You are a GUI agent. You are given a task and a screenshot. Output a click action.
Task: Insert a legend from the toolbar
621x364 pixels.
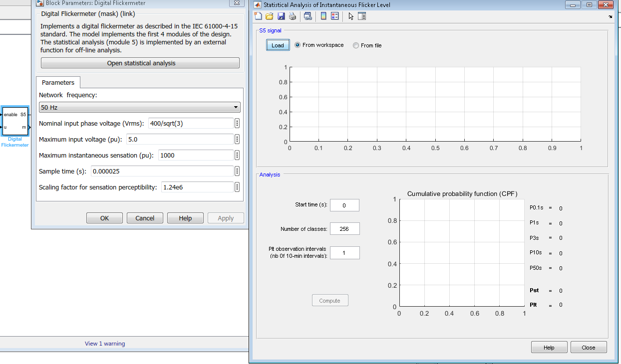(334, 16)
